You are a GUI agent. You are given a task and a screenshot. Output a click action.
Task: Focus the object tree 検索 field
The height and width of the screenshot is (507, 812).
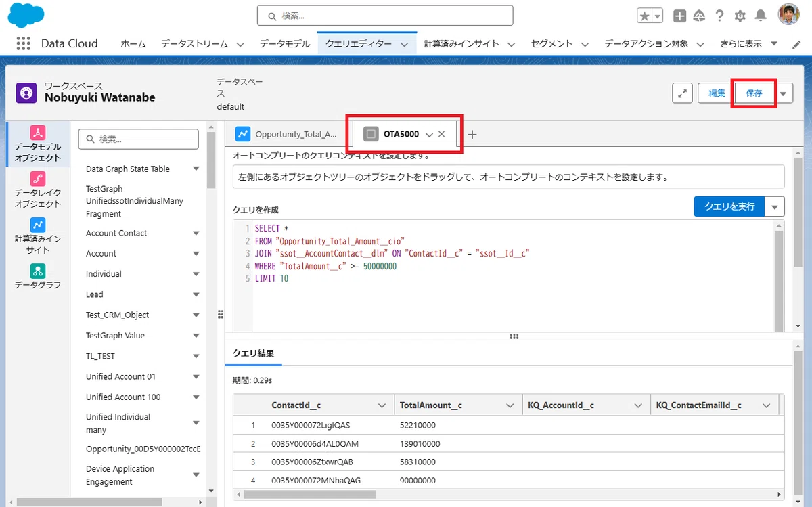(139, 139)
